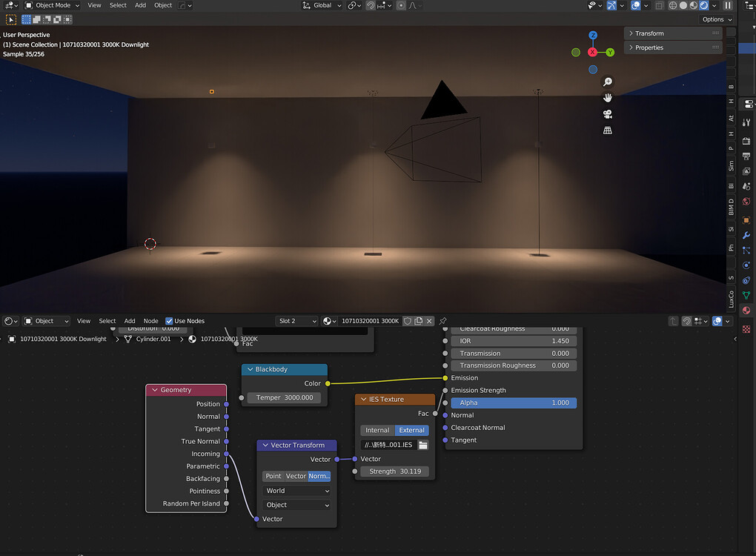The height and width of the screenshot is (556, 756).
Task: Open the Node menu in the shader editor
Action: (151, 321)
